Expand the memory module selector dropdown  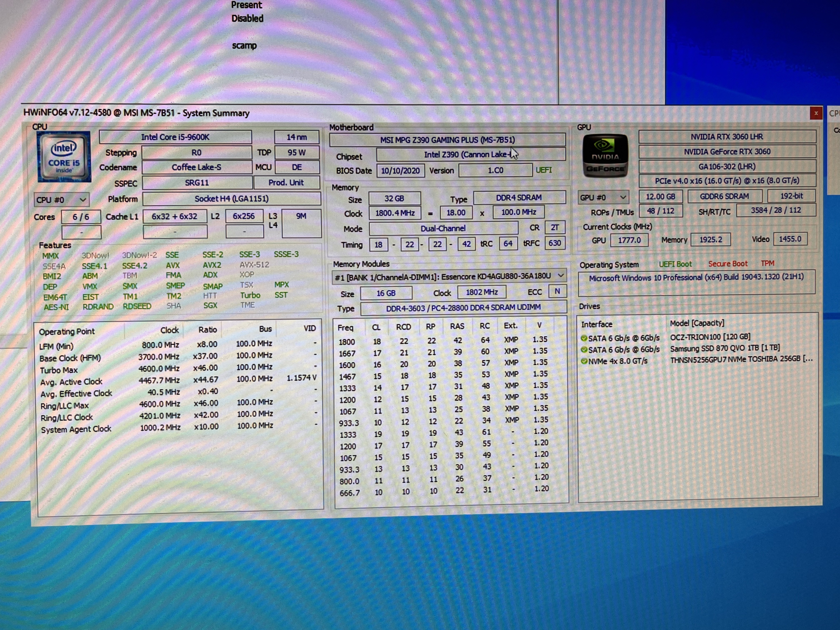point(560,276)
